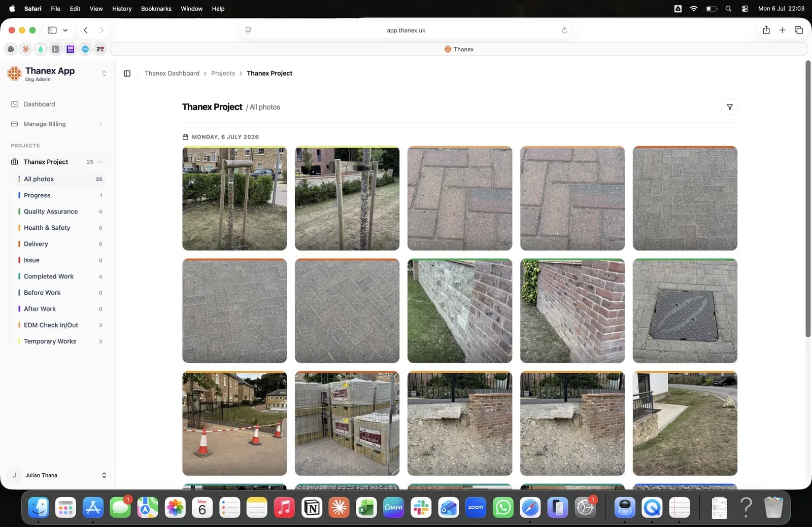Open Safari View menu

click(x=96, y=9)
